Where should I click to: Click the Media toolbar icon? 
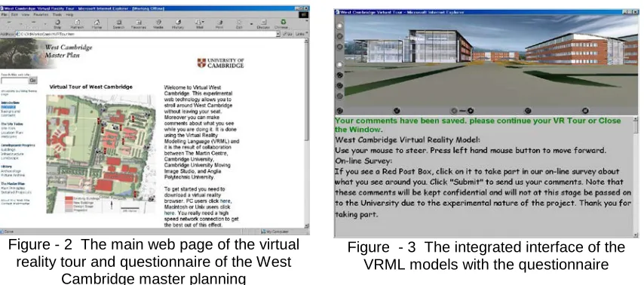(158, 24)
